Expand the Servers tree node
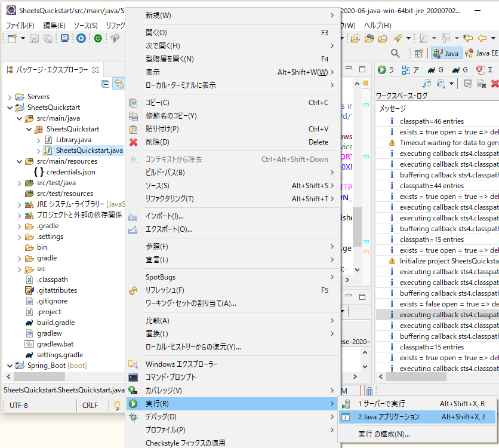 click(11, 97)
